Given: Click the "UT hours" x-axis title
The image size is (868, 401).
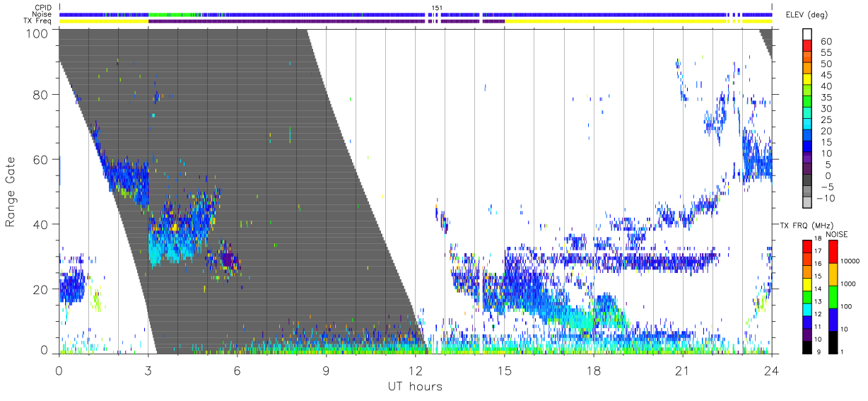Looking at the screenshot, I should [x=415, y=387].
